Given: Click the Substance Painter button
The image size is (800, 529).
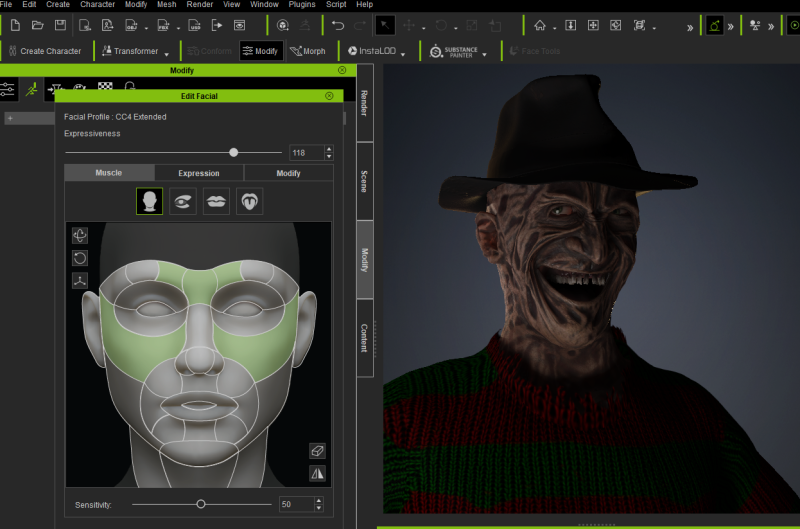Looking at the screenshot, I should pos(454,52).
